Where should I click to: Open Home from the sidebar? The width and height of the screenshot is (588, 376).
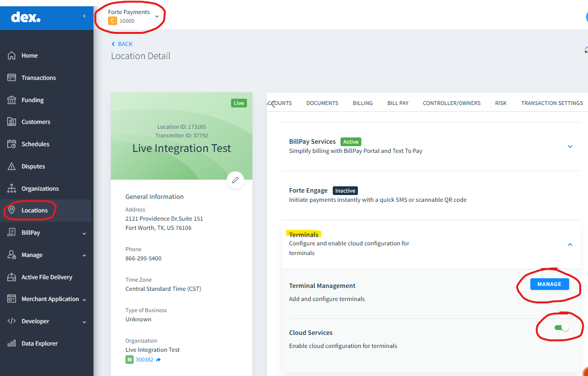pos(29,56)
